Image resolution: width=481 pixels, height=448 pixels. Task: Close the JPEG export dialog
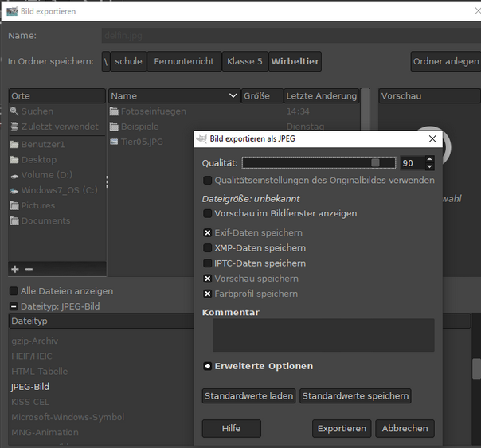[432, 138]
